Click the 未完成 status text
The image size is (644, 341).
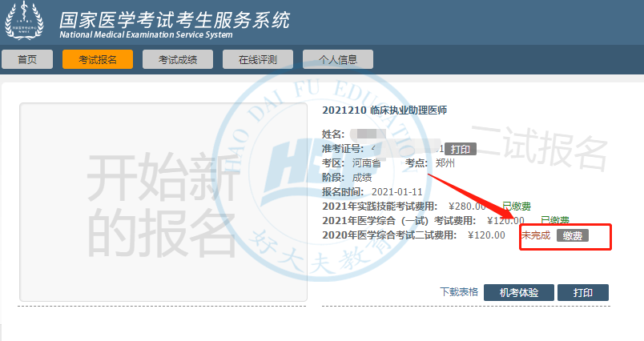(536, 235)
